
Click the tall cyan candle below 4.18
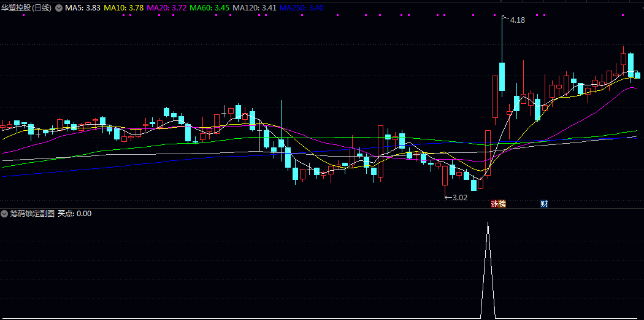click(x=502, y=76)
